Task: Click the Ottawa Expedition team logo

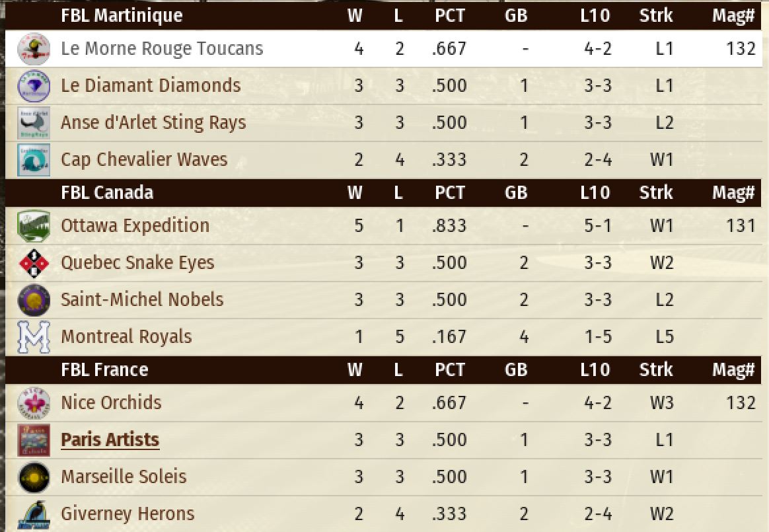Action: pyautogui.click(x=34, y=226)
